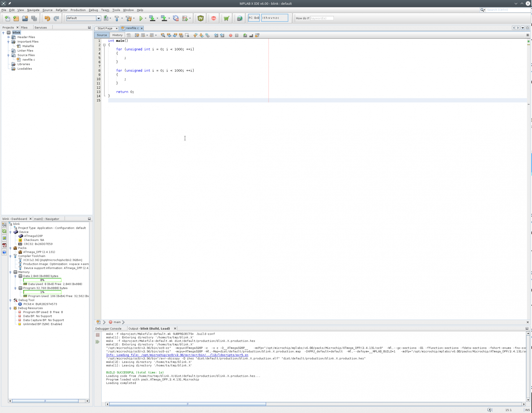Click Refresh Debug Tool Status icon in Dashboard
The width and height of the screenshot is (532, 413).
pyautogui.click(x=4, y=231)
